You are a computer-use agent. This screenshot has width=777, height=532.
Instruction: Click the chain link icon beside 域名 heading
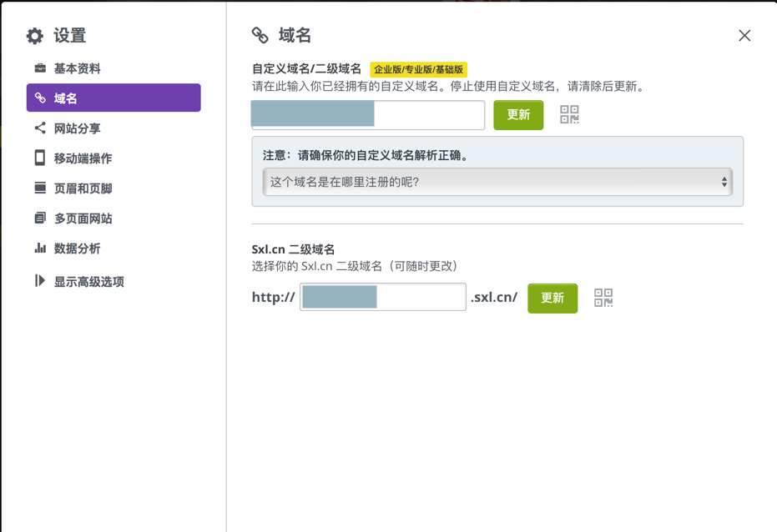260,35
